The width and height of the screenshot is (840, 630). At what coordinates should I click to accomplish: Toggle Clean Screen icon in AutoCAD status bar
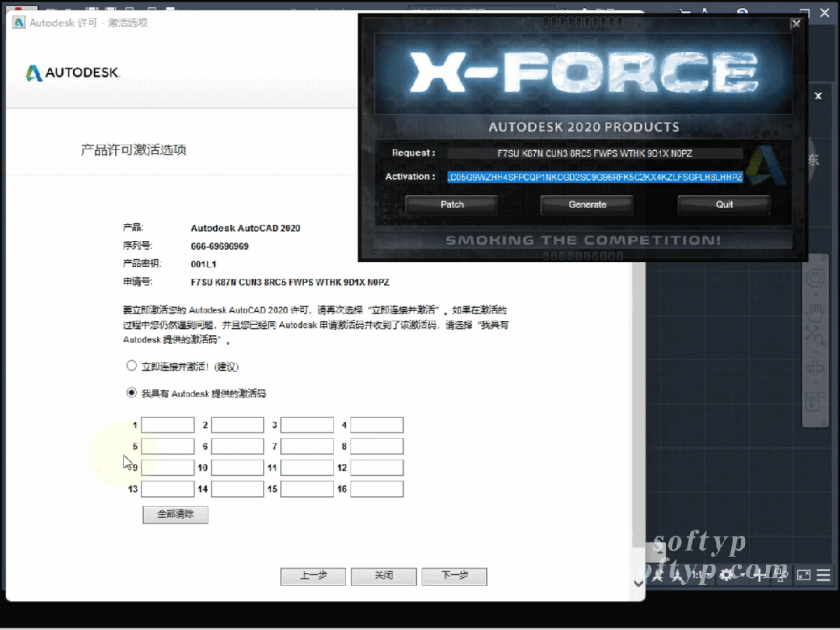tap(803, 576)
